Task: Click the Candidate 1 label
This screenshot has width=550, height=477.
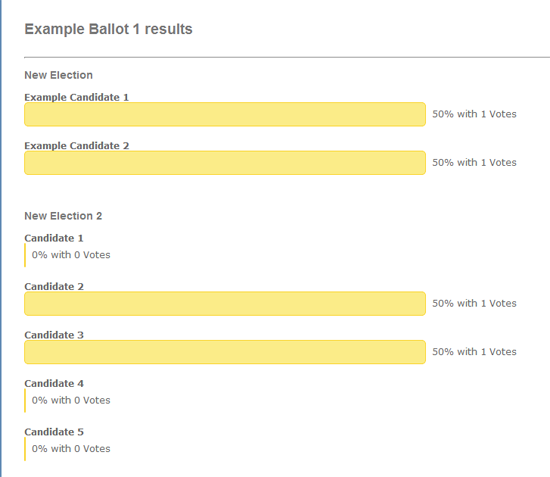Action: click(54, 238)
